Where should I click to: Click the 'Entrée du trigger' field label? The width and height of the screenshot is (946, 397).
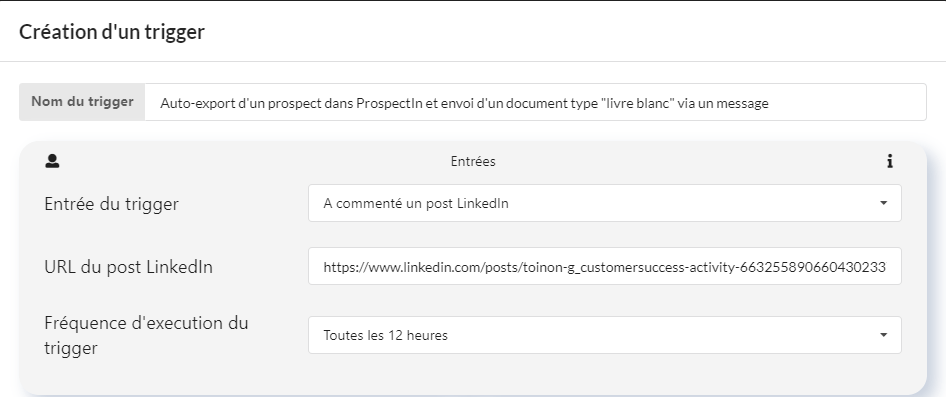coord(112,204)
